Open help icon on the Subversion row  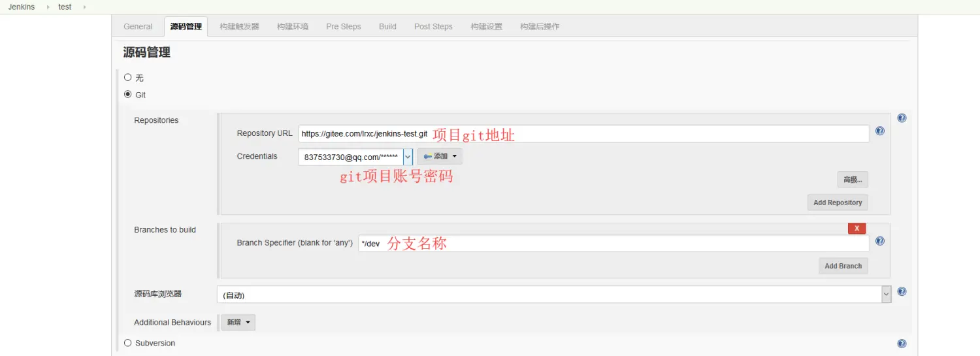click(902, 344)
